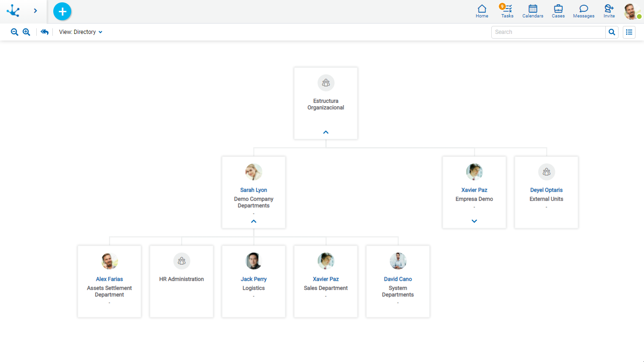644x362 pixels.
Task: Open the Cases icon
Action: (x=558, y=11)
